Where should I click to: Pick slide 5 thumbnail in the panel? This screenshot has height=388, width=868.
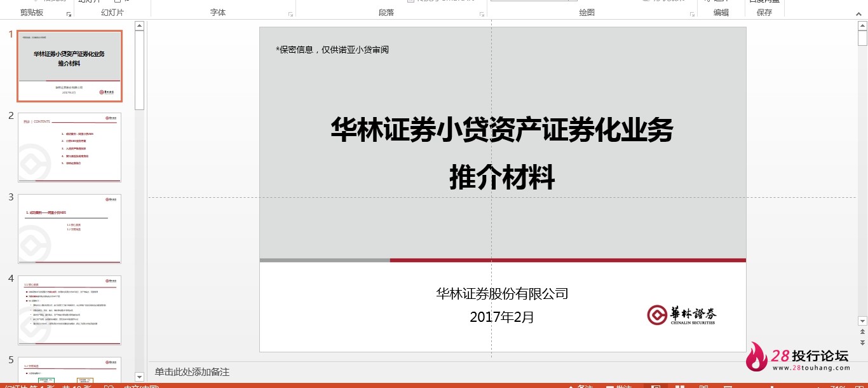pos(70,369)
